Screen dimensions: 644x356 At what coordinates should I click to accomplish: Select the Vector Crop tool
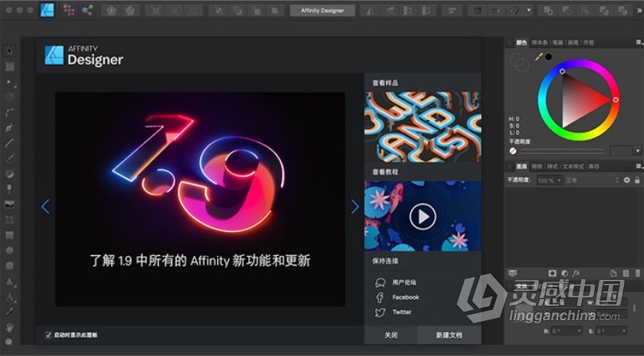tap(10, 219)
